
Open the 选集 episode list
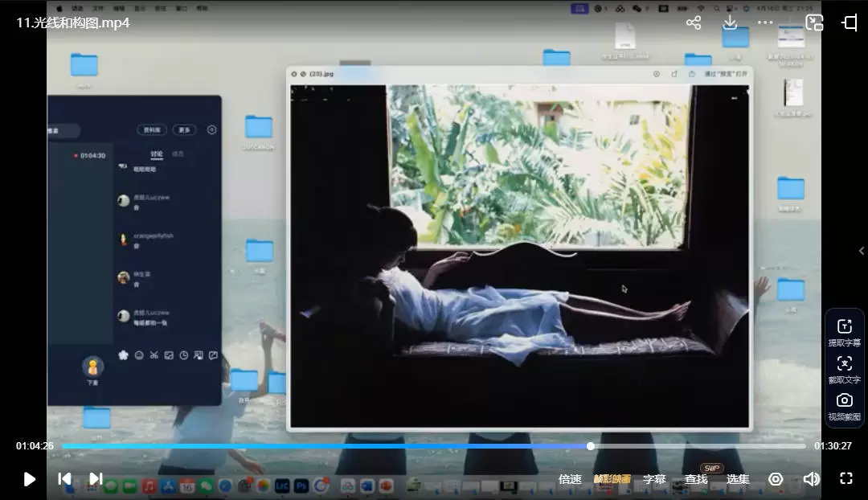[x=738, y=479]
